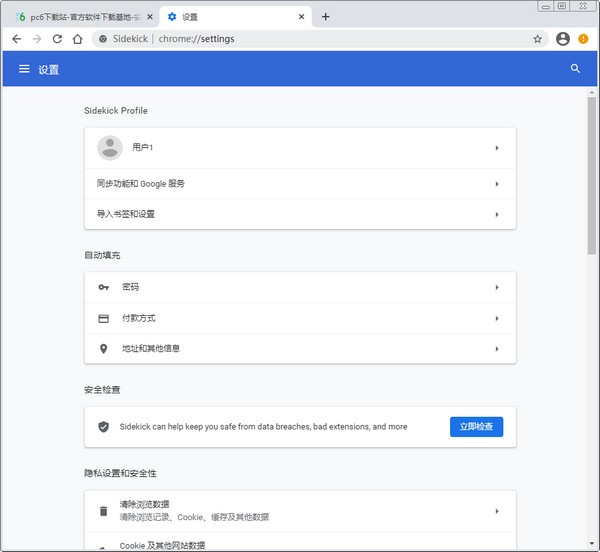This screenshot has height=552, width=600.
Task: Click the search icon in Settings header
Action: [x=575, y=69]
